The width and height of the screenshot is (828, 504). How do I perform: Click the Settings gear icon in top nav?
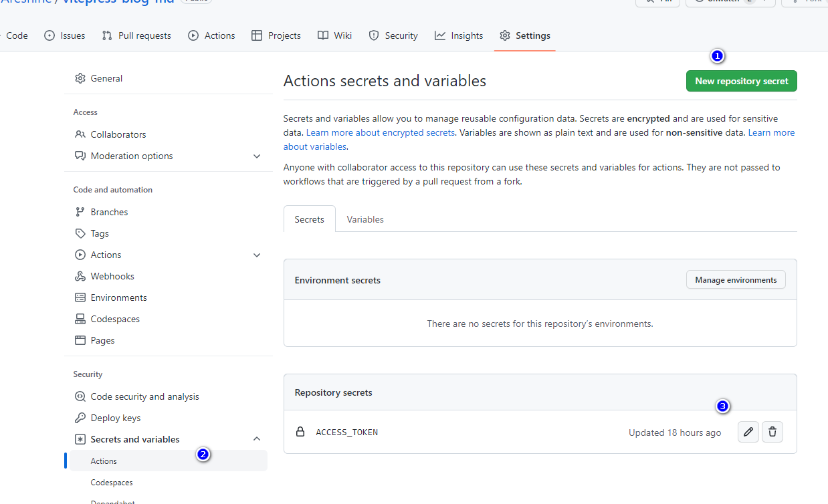click(505, 35)
